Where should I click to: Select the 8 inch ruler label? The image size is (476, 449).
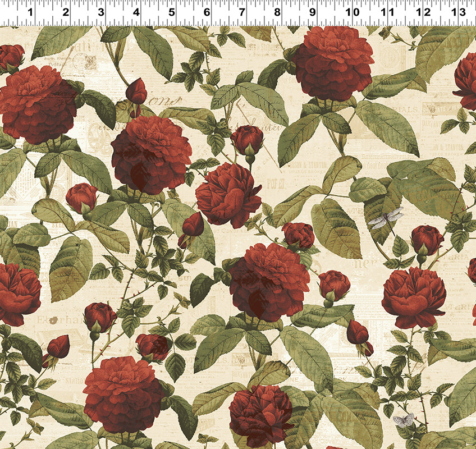coord(277,12)
